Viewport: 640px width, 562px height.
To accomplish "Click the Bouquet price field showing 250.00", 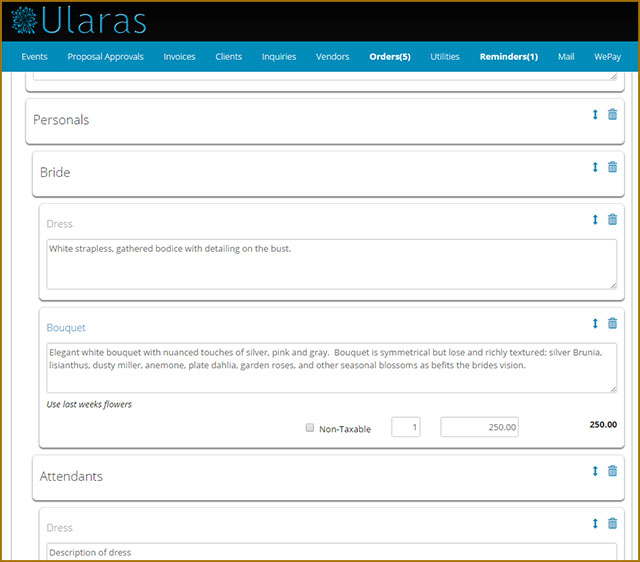I will [480, 427].
